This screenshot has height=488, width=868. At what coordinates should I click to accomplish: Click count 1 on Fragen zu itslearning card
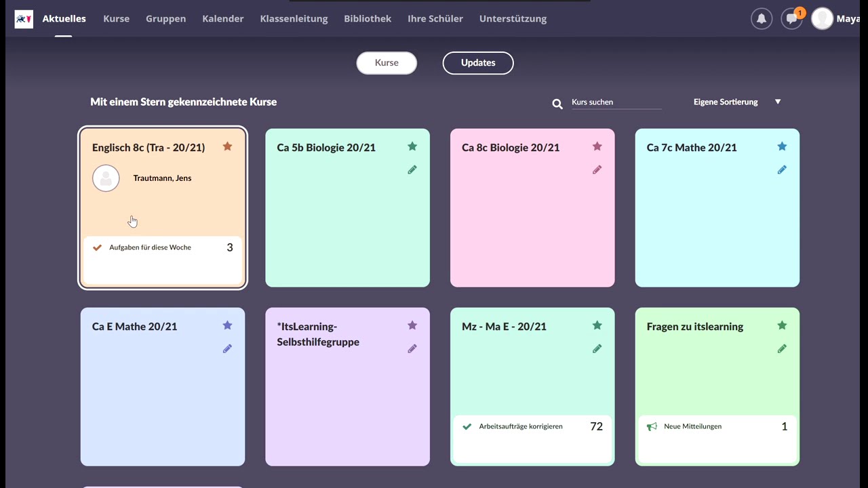(x=785, y=426)
